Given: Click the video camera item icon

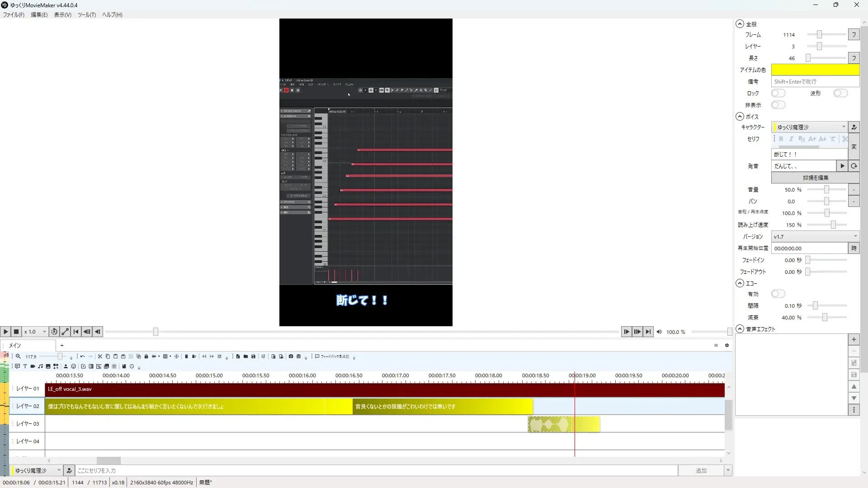Looking at the screenshot, I should [x=33, y=366].
